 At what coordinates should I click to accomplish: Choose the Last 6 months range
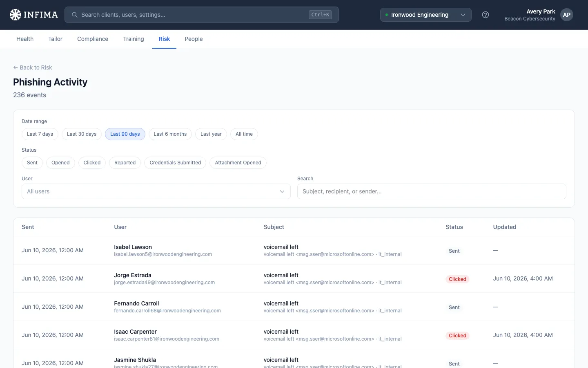[x=170, y=134]
